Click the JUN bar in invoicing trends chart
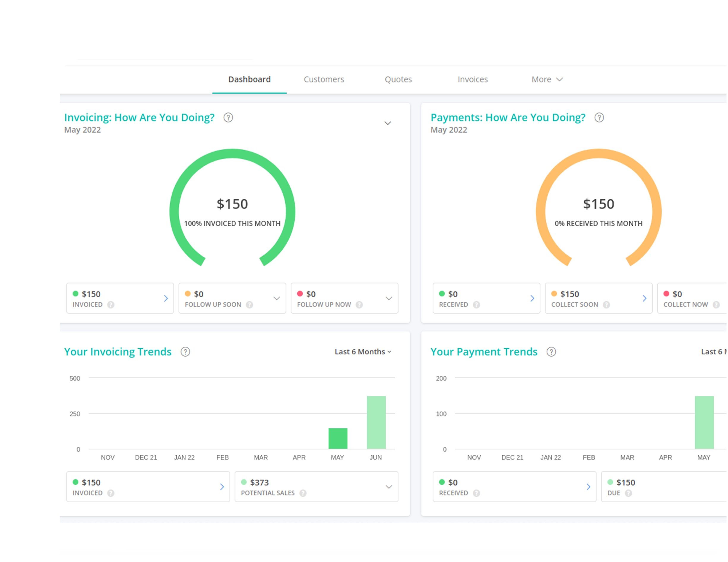This screenshot has height=562, width=728. (x=376, y=422)
